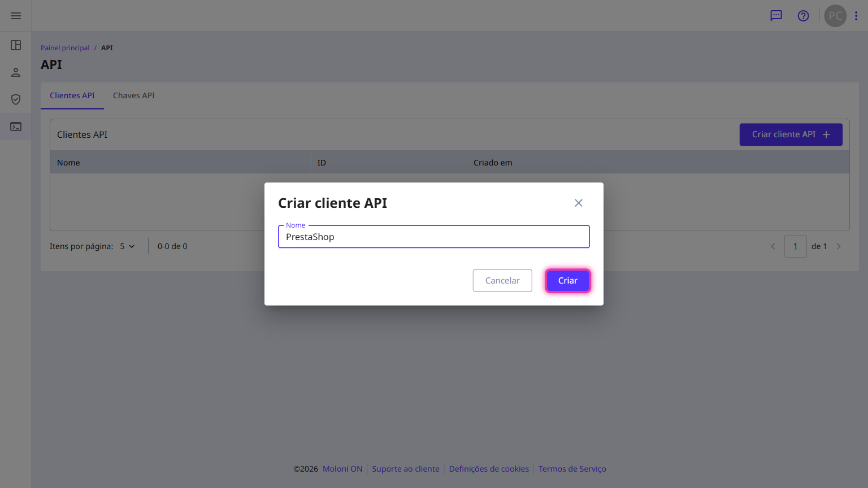Select the Clientes API tab
Viewport: 868px width, 488px height.
(72, 95)
